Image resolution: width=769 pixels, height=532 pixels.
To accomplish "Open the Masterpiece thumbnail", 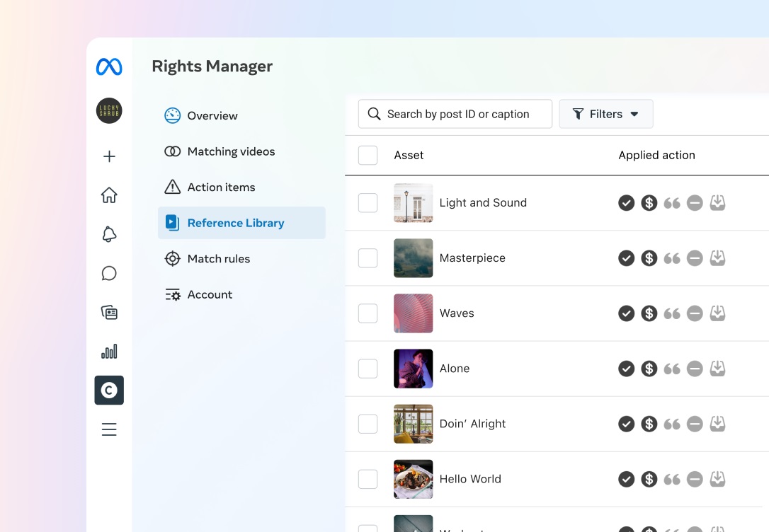I will pyautogui.click(x=414, y=258).
